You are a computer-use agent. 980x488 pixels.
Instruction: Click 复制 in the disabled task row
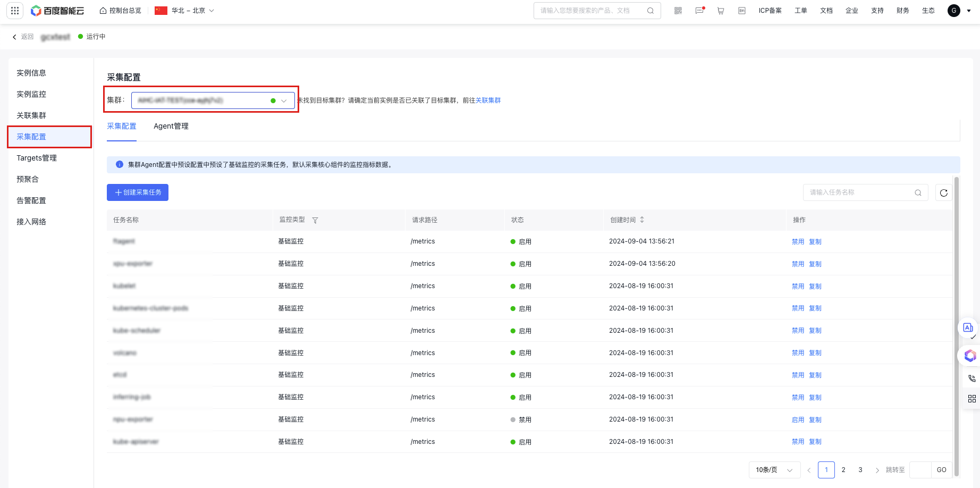pyautogui.click(x=815, y=420)
